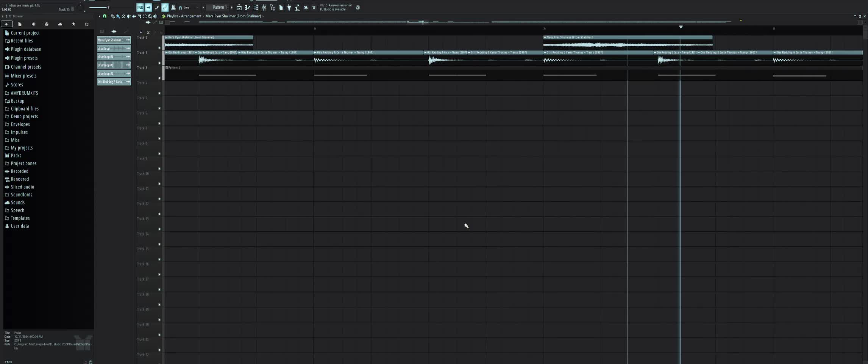Select the Delete tool
This screenshot has width=868, height=364.
pyautogui.click(x=123, y=16)
